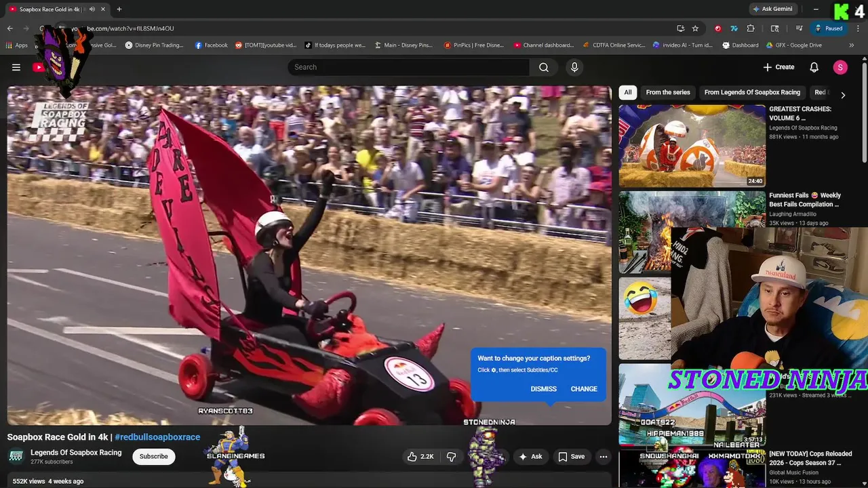Open the blue 7 extension icon
This screenshot has height=488, width=868.
coord(734,28)
